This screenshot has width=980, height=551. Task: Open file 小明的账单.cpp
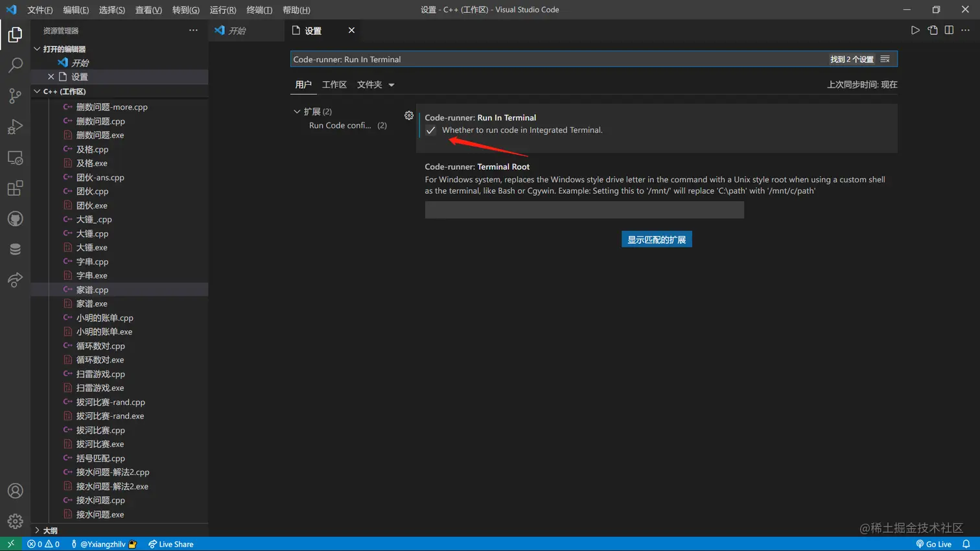(120, 318)
